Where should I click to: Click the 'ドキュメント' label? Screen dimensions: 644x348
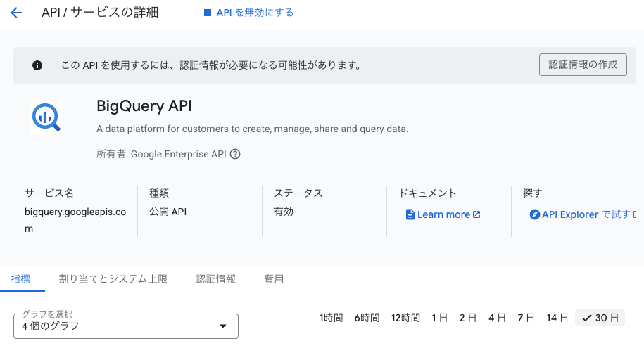tap(427, 193)
